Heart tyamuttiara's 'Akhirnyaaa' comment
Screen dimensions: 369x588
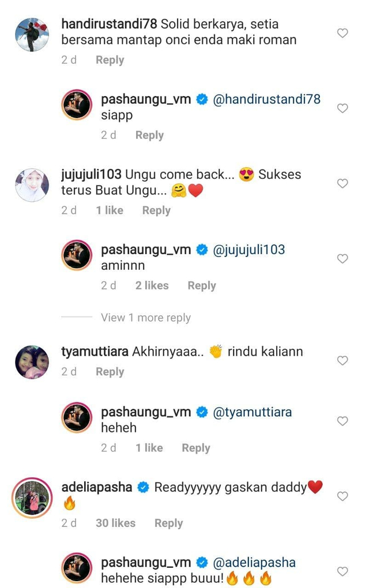pos(342,360)
